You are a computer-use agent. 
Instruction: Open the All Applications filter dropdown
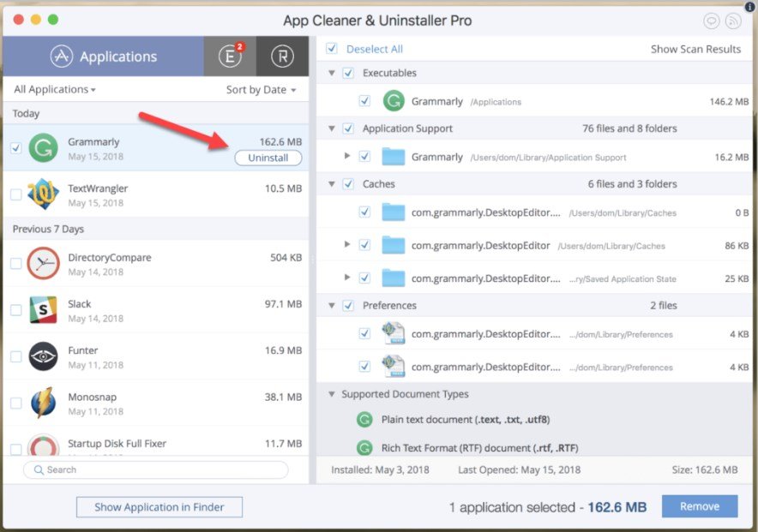tap(55, 89)
